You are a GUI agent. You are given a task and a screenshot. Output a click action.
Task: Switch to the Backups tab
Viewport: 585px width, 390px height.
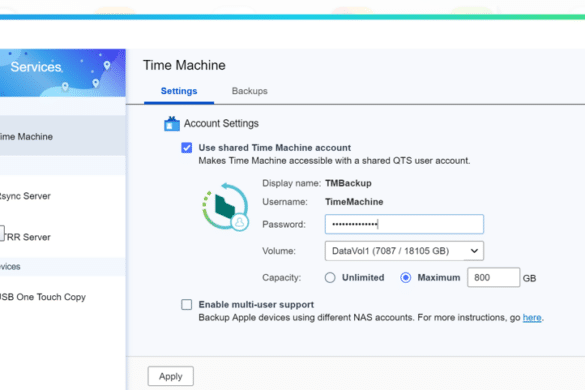pyautogui.click(x=249, y=91)
